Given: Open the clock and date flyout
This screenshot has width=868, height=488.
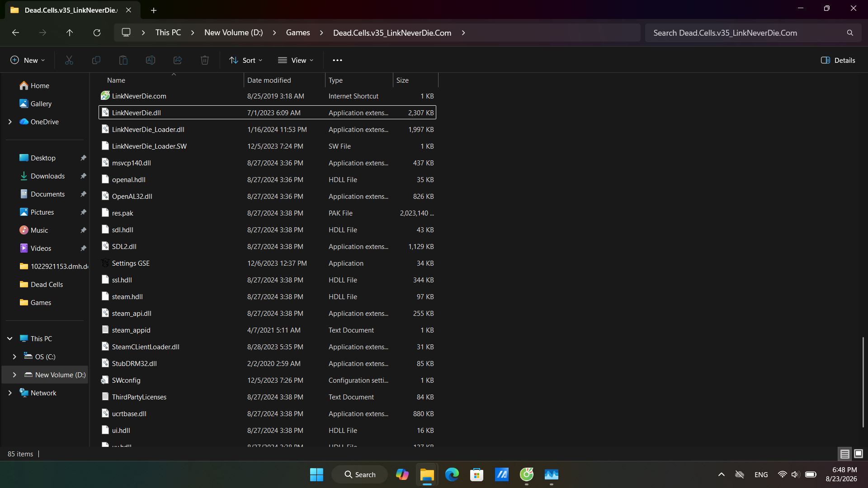Looking at the screenshot, I should pos(841,474).
